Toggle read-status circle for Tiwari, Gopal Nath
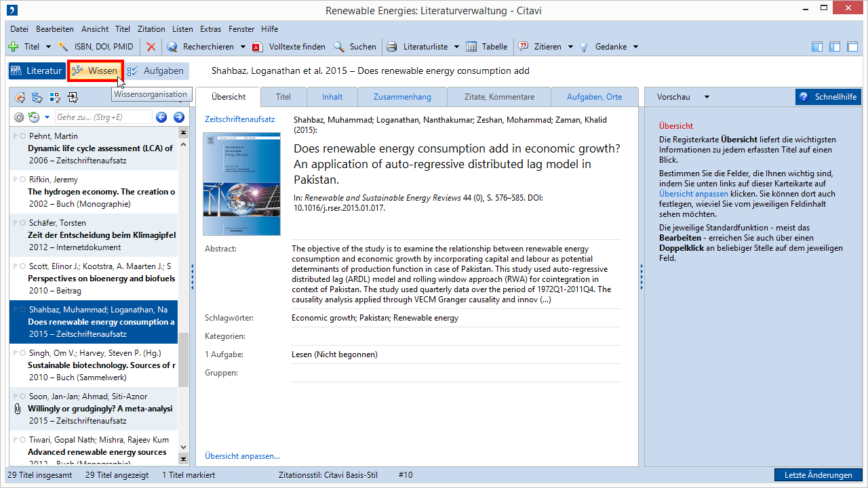868x488 pixels. 23,440
